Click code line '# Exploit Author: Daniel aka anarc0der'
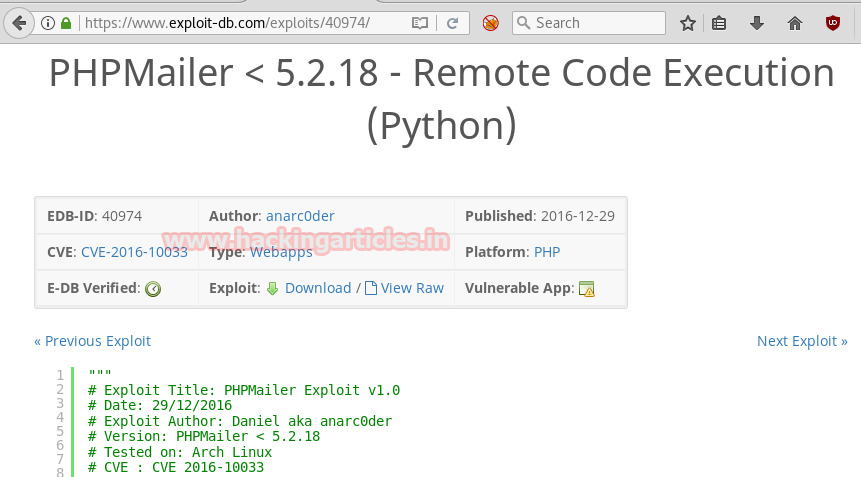 pos(240,421)
